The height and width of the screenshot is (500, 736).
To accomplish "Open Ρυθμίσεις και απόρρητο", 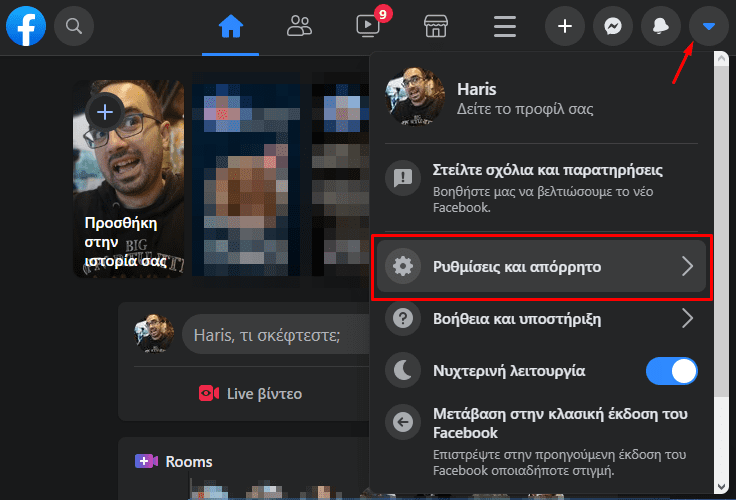I will click(541, 266).
